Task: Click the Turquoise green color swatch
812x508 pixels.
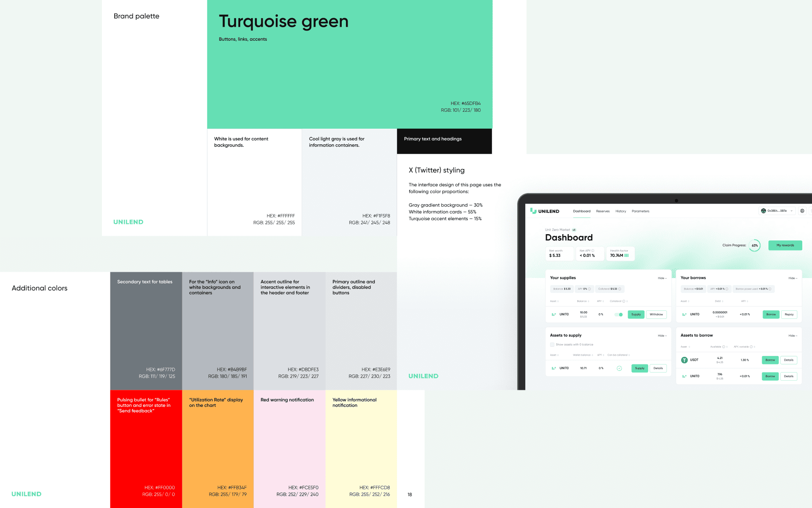Action: click(x=349, y=68)
